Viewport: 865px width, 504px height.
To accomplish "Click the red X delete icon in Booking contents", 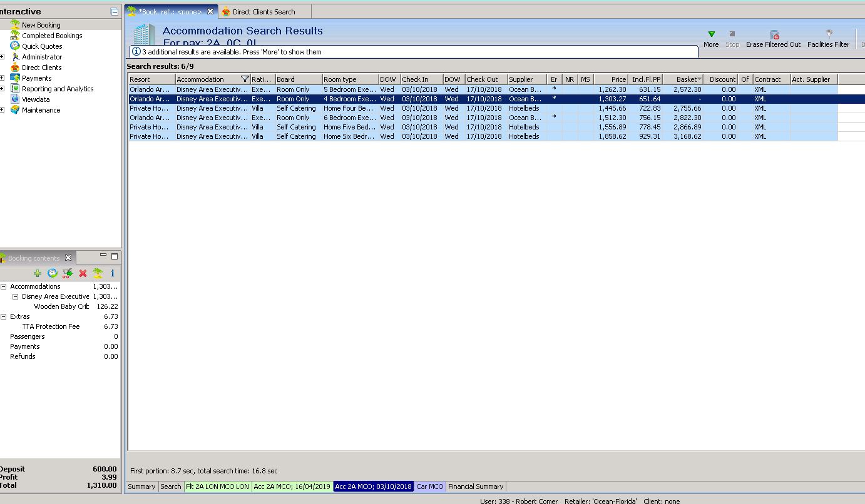I will pos(83,273).
